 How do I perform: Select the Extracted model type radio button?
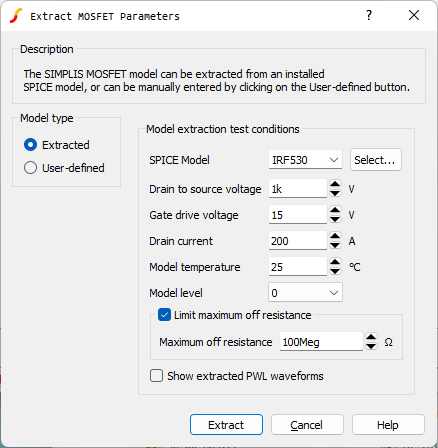[30, 145]
